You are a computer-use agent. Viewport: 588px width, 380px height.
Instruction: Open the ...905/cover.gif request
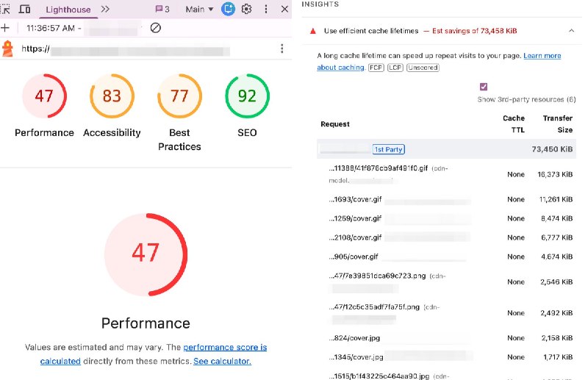point(354,257)
